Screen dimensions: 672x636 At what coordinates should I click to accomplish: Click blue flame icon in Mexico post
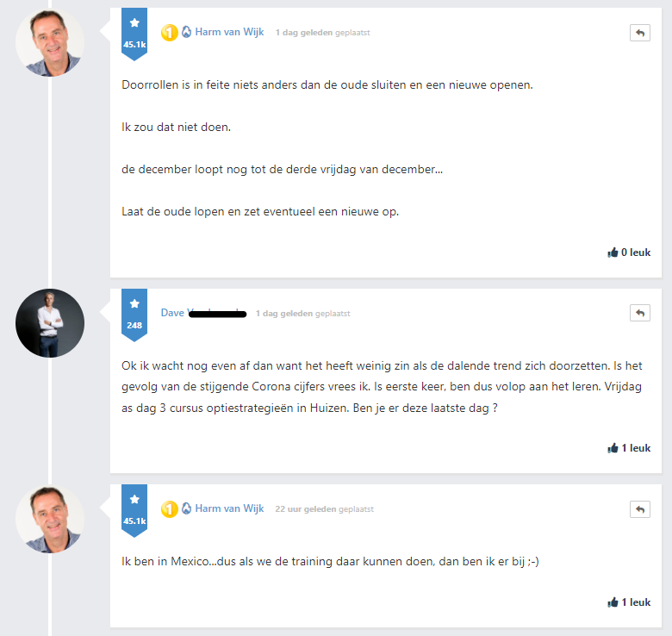coord(186,509)
